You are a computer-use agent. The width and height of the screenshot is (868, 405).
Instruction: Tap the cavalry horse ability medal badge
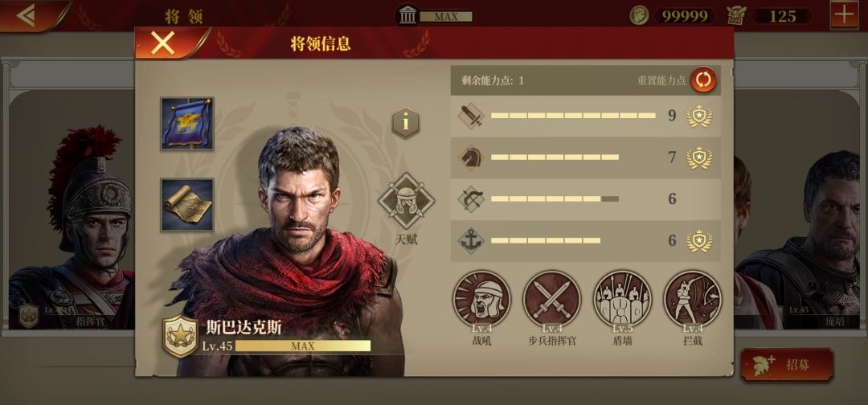click(699, 157)
